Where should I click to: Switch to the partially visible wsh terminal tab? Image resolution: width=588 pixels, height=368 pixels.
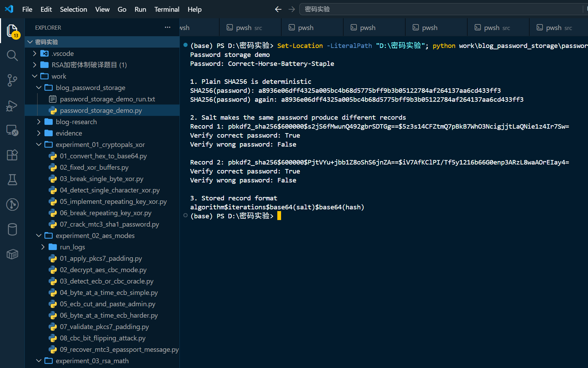click(199, 28)
